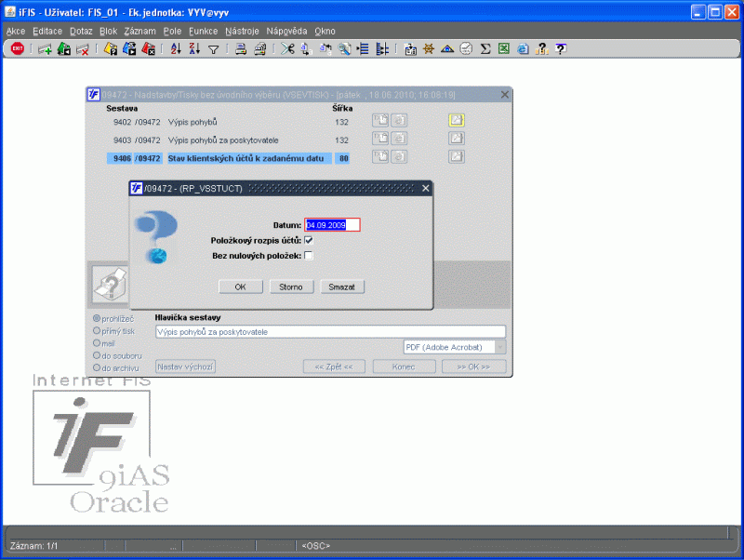Screen dimensions: 744x560
Task: Click the Datum input field
Action: coord(332,225)
